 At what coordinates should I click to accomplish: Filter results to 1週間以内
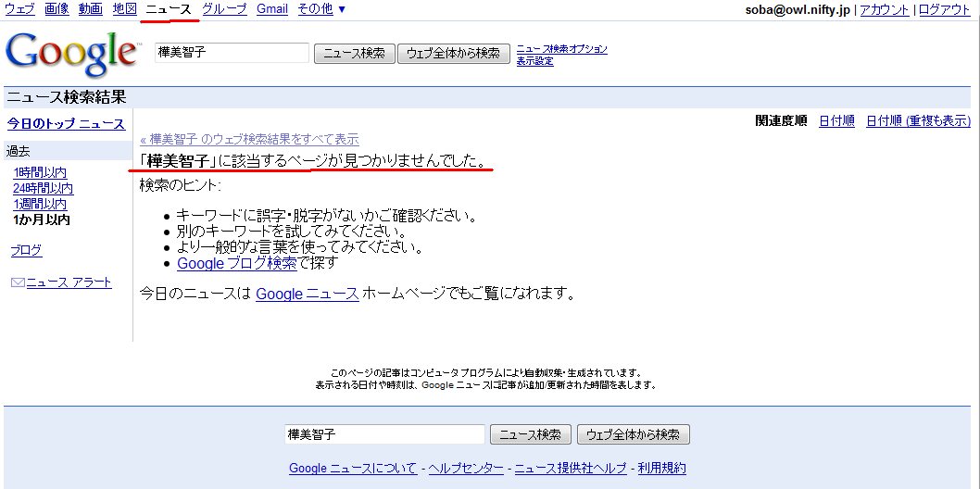click(40, 205)
